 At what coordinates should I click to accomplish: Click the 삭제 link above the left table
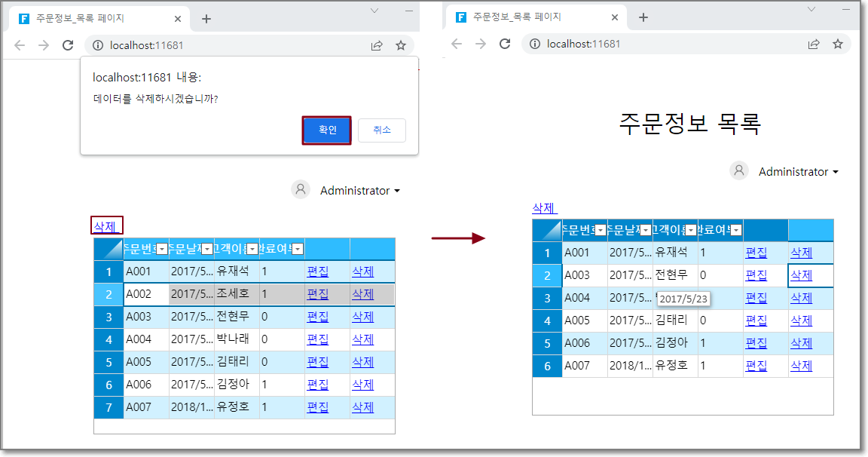(x=105, y=225)
